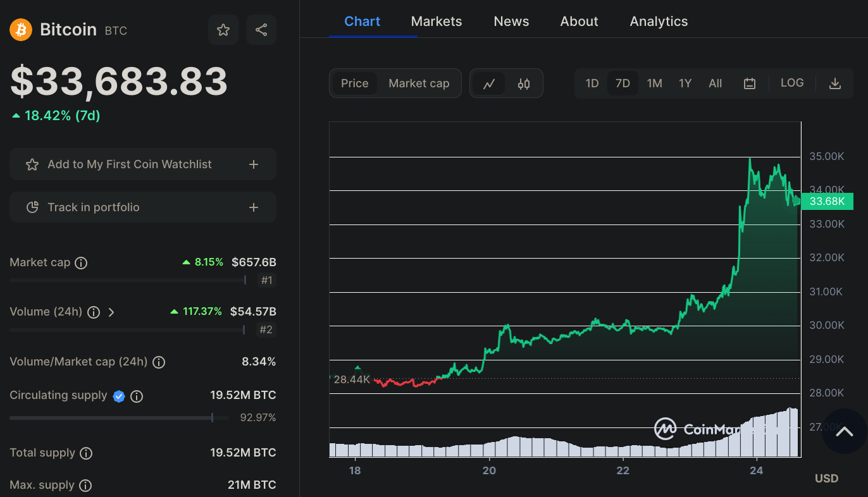Viewport: 868px width, 497px height.
Task: Click the 20 date axis label
Action: [489, 470]
